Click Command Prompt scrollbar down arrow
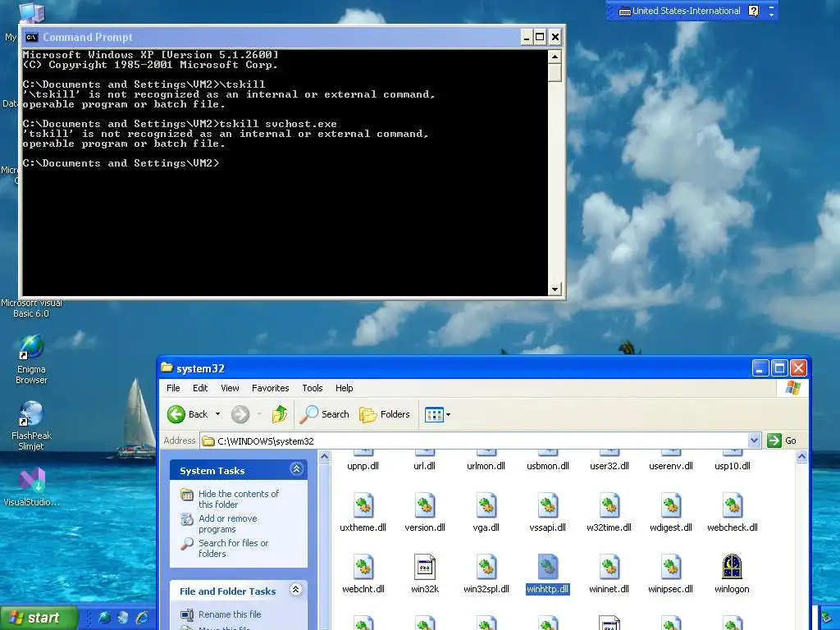The width and height of the screenshot is (840, 630). [x=555, y=290]
